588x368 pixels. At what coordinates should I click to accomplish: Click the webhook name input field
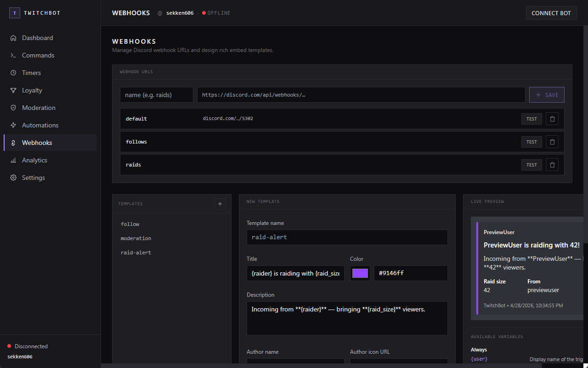pos(157,95)
